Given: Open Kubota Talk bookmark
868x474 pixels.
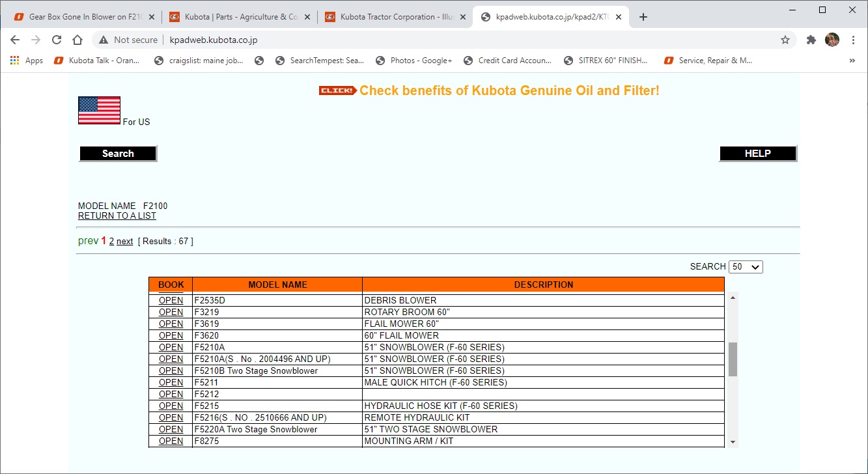Looking at the screenshot, I should pos(97,61).
